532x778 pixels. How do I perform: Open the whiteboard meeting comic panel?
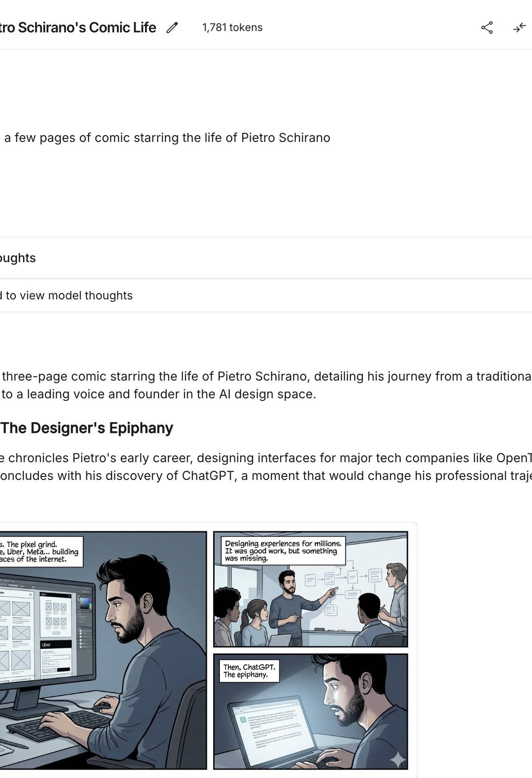(x=310, y=589)
